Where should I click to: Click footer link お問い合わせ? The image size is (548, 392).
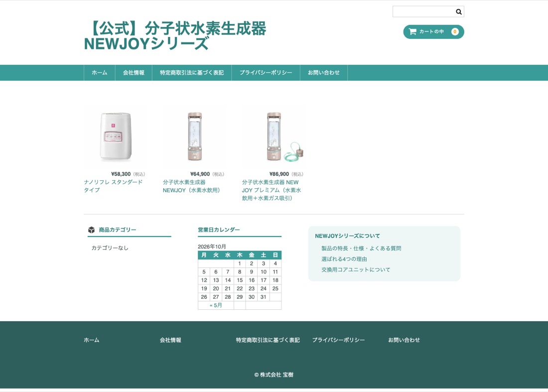[404, 340]
